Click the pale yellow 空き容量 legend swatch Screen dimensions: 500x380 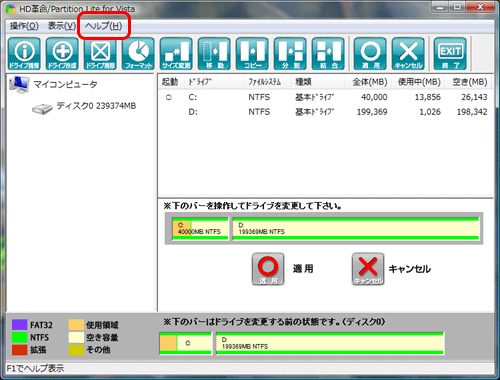[76, 337]
